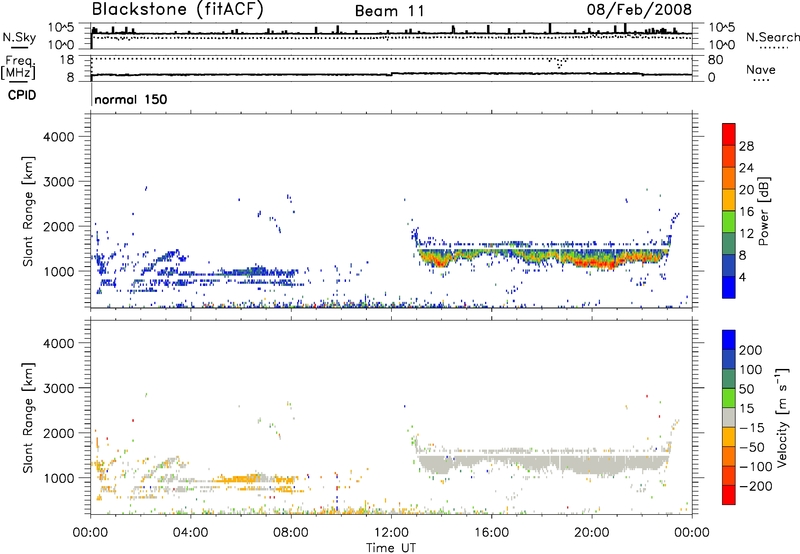Click the blue top of the velocity color bar
The image size is (800, 554).
(x=729, y=340)
